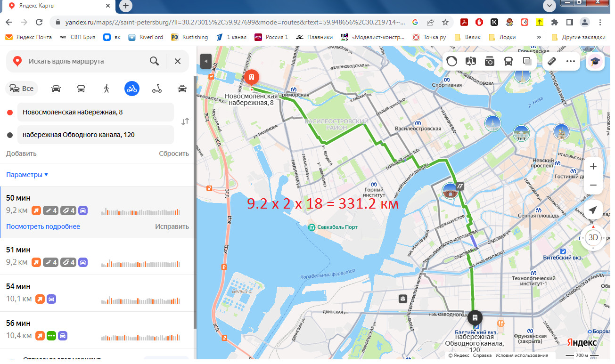Open the Яндекс Почта bookmark
The image size is (615, 364).
tap(29, 37)
